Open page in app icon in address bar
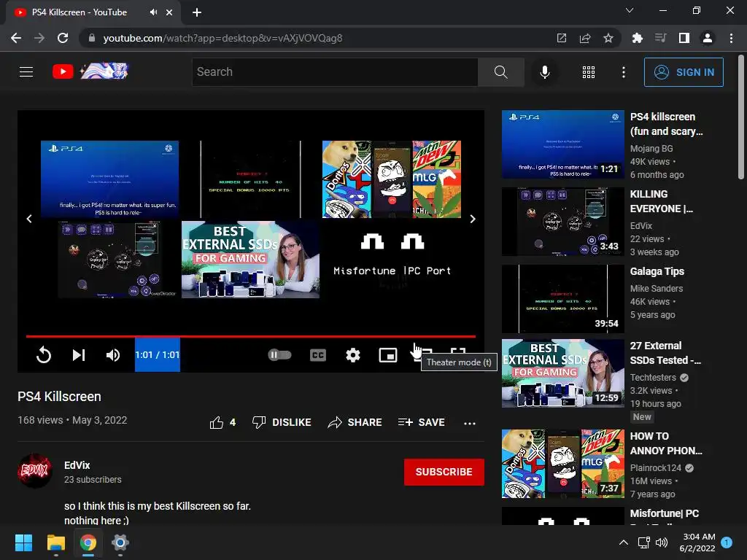Screen dimensions: 747x560 (562, 38)
